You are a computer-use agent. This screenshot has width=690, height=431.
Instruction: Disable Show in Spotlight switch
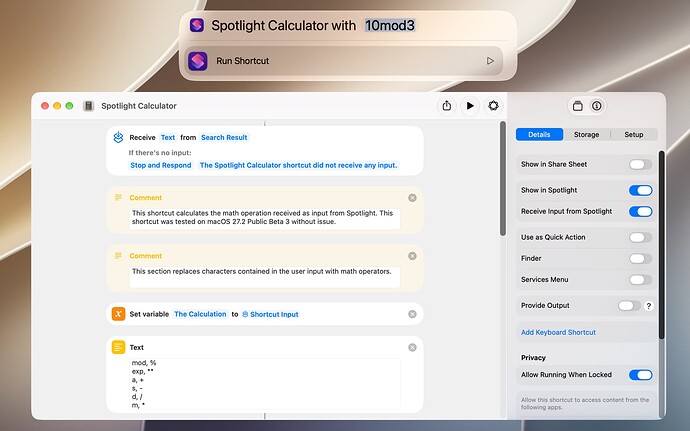640,190
